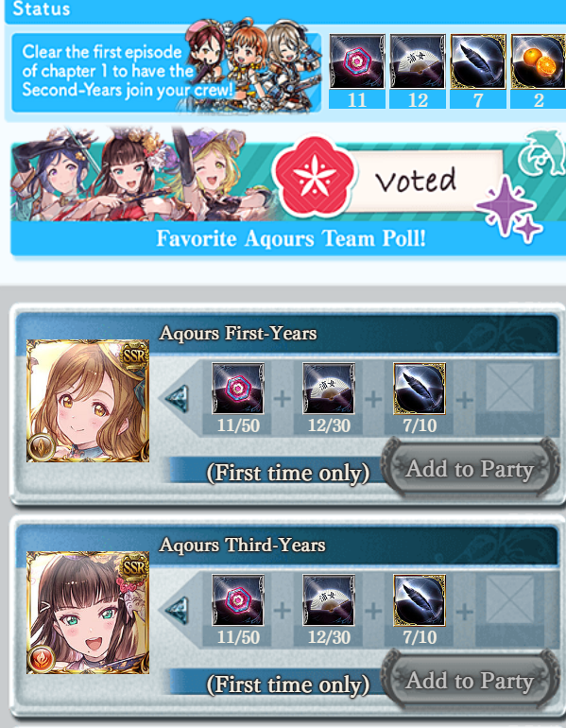
Task: Click the crystal arrow in Third-Years row
Action: pos(177,610)
